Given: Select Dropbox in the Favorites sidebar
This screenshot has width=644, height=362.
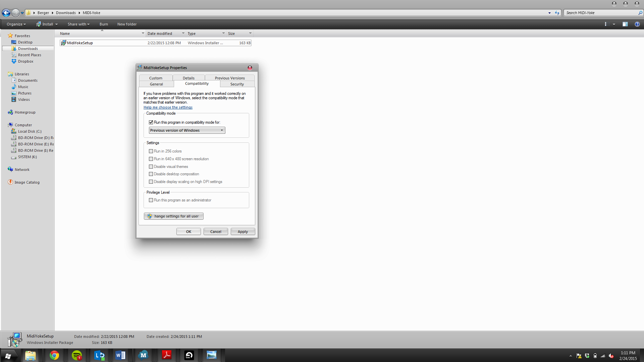Looking at the screenshot, I should coord(25,61).
